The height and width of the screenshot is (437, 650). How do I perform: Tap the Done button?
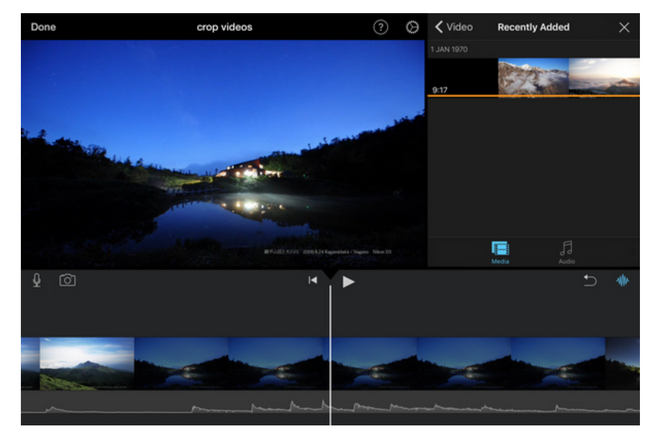(43, 27)
